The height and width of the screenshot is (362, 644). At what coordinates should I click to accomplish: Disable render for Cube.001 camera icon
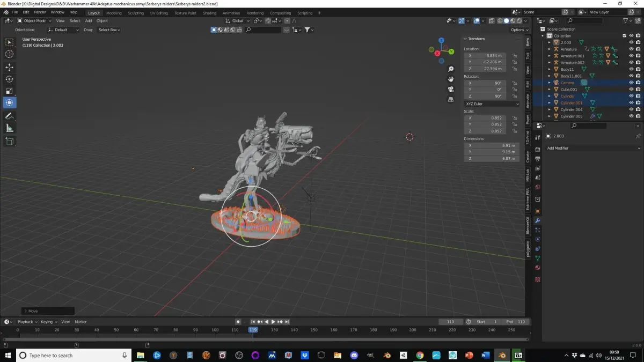(638, 90)
